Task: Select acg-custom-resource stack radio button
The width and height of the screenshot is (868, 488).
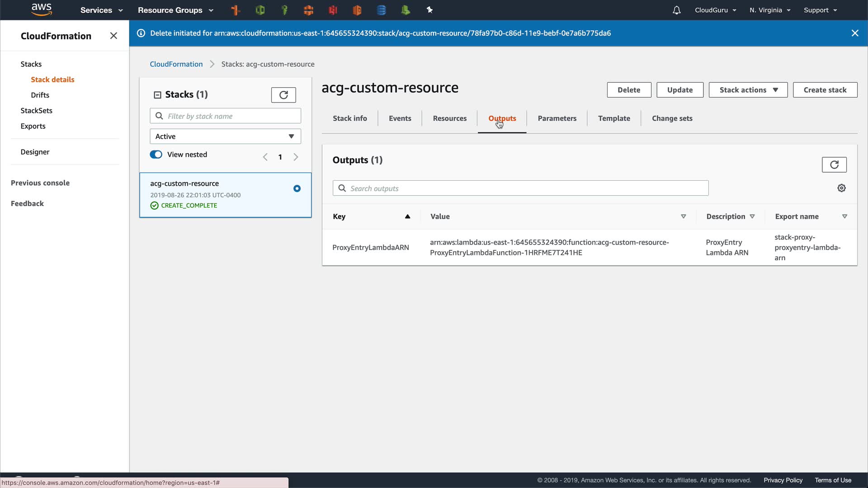Action: tap(297, 188)
